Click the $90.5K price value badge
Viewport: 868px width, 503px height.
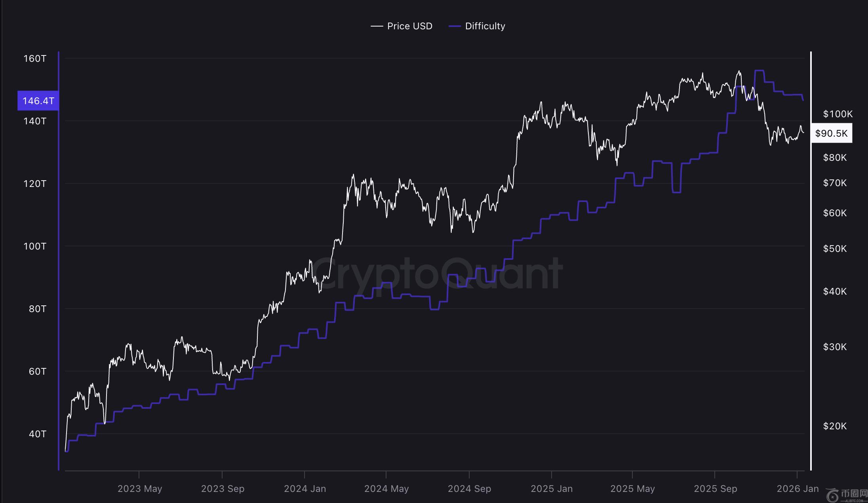pos(832,133)
